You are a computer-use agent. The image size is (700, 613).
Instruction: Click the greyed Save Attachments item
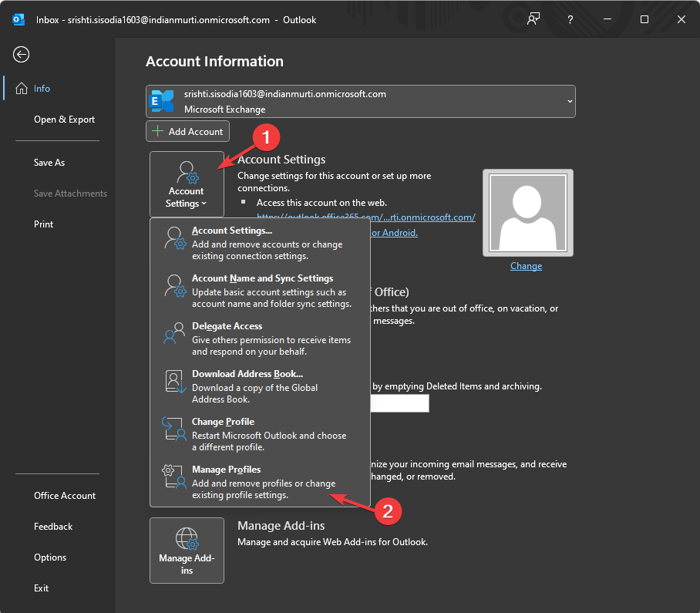70,194
